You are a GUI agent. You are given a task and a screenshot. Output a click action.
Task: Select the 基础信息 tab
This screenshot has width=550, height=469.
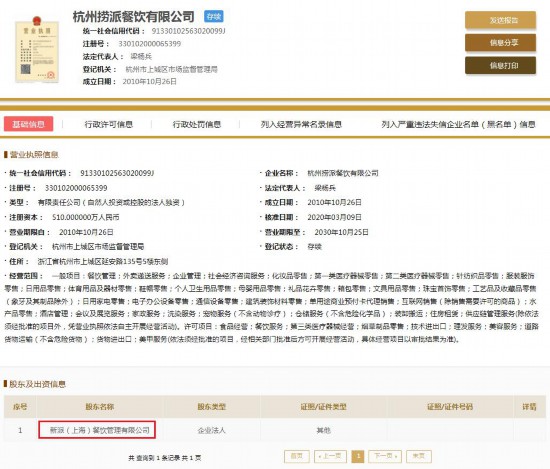[x=28, y=124]
